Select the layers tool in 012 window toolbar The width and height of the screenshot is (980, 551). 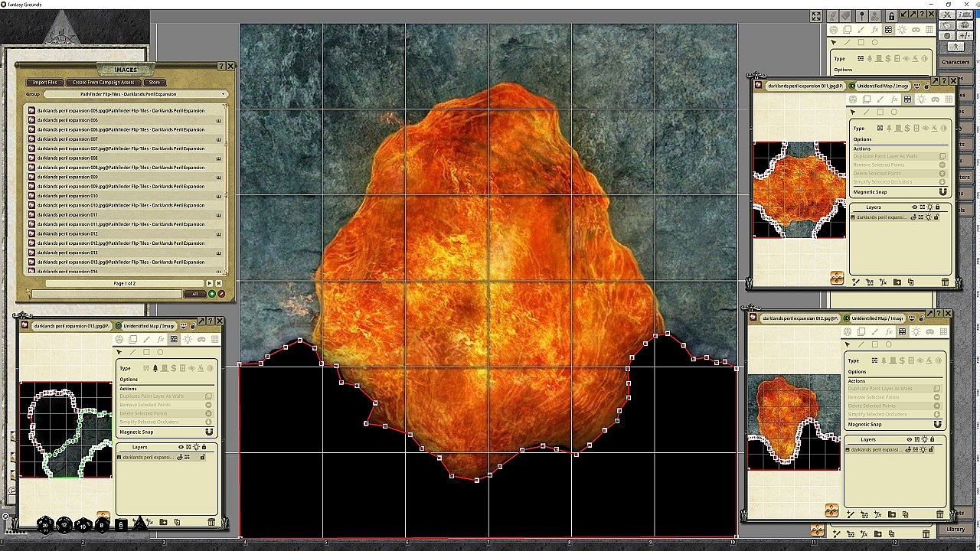pyautogui.click(x=861, y=331)
